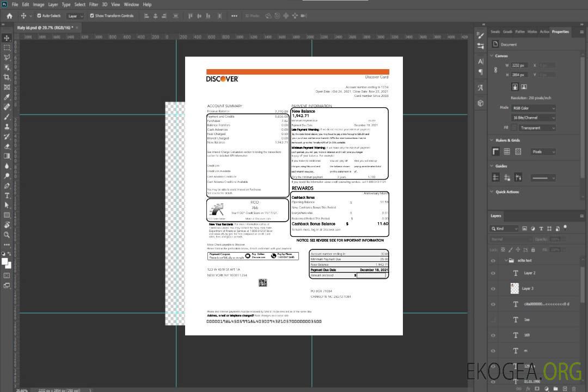Select the Gradient tool
The image size is (588, 392).
pos(7,156)
